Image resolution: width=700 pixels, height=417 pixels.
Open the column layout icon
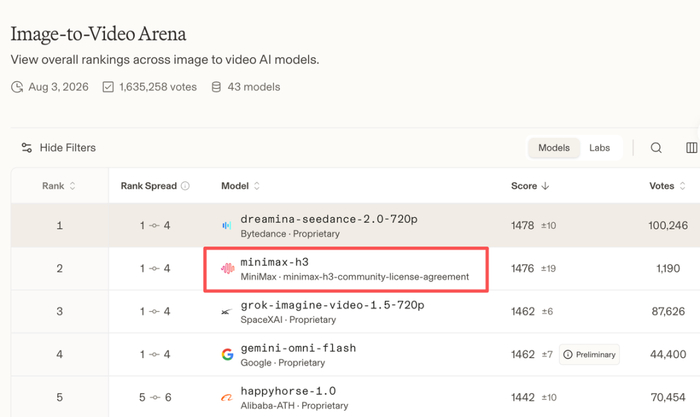692,148
